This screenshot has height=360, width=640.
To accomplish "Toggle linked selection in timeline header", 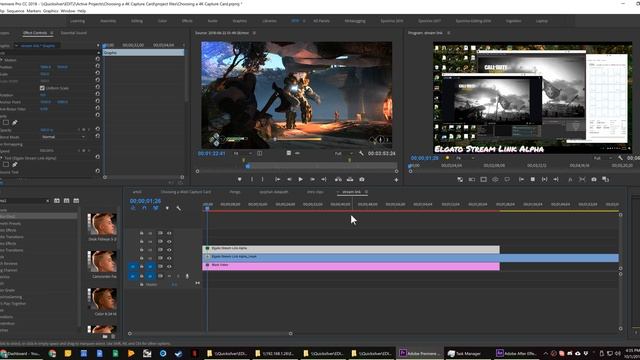I will pyautogui.click(x=156, y=208).
